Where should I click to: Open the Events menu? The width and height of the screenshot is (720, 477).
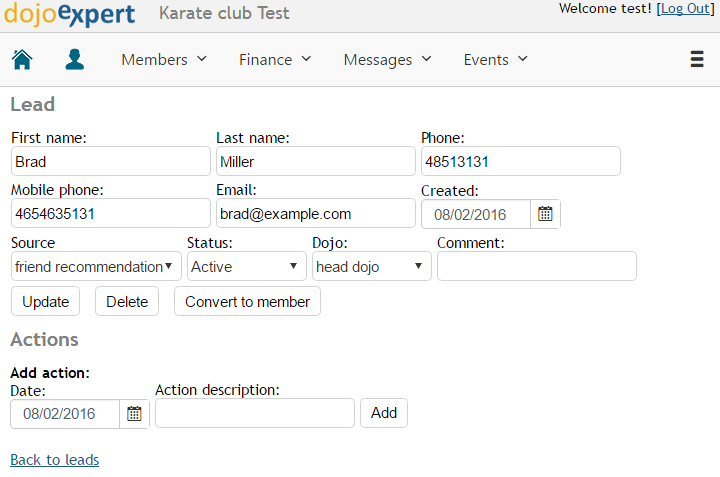click(495, 60)
